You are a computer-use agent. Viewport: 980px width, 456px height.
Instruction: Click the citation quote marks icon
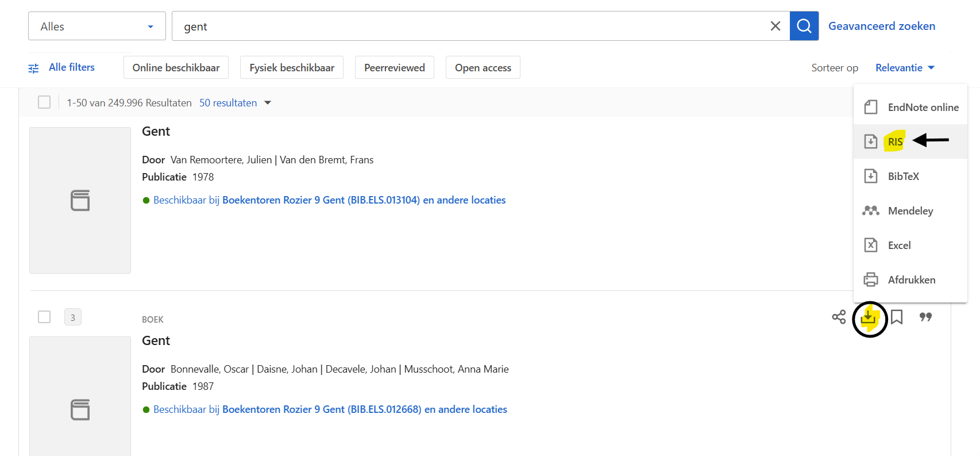tap(925, 317)
